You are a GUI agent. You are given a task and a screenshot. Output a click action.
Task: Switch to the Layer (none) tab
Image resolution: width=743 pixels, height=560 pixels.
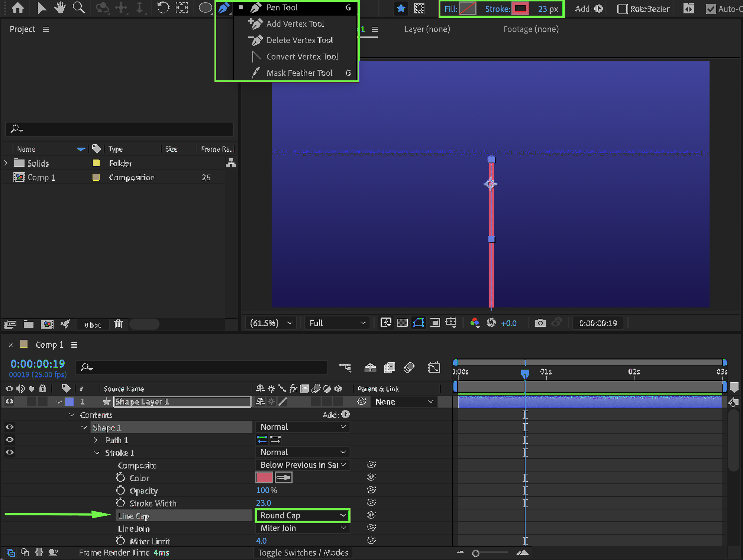[x=427, y=29]
